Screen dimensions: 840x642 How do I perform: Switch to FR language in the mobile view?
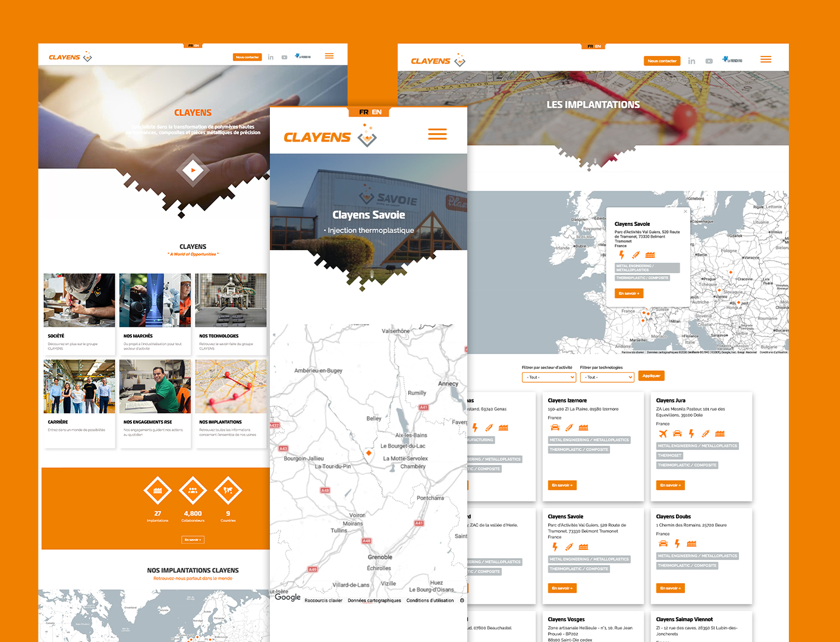364,112
